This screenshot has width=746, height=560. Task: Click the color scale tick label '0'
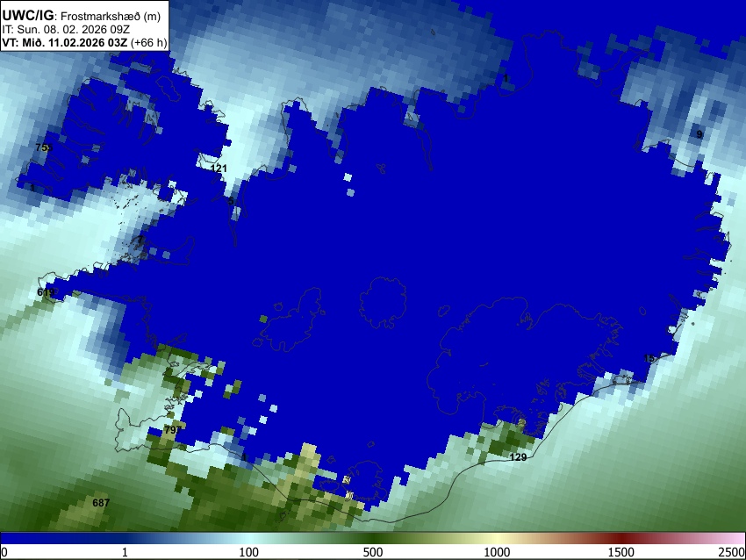(x=4, y=552)
